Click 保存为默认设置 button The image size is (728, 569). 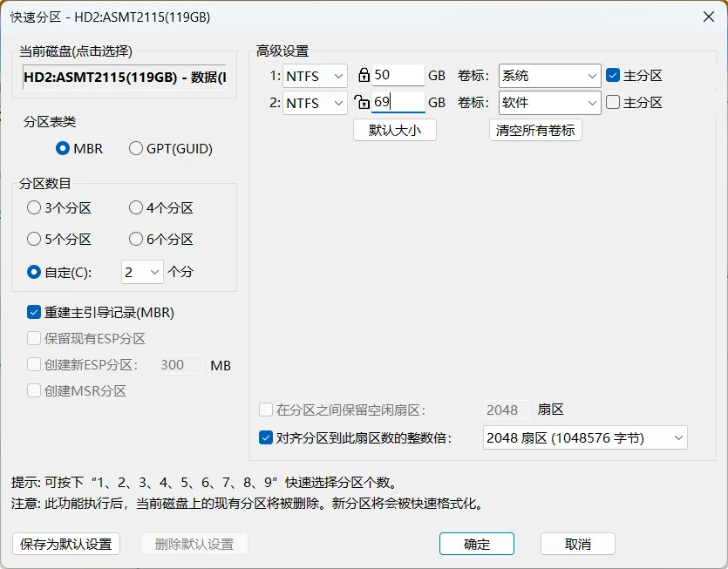tap(66, 544)
